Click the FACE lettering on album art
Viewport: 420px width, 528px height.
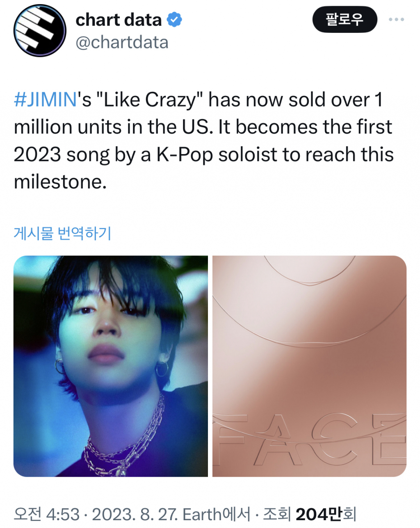coord(310,439)
